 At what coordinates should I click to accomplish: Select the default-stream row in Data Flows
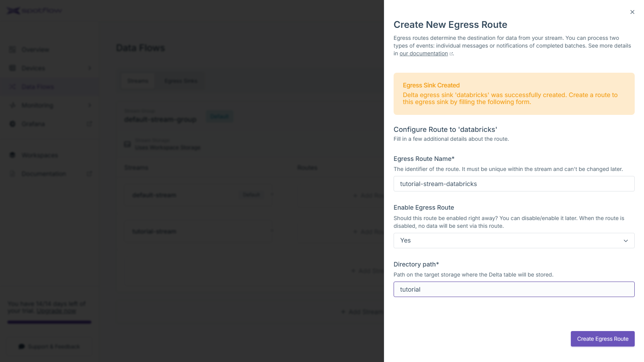coord(199,195)
